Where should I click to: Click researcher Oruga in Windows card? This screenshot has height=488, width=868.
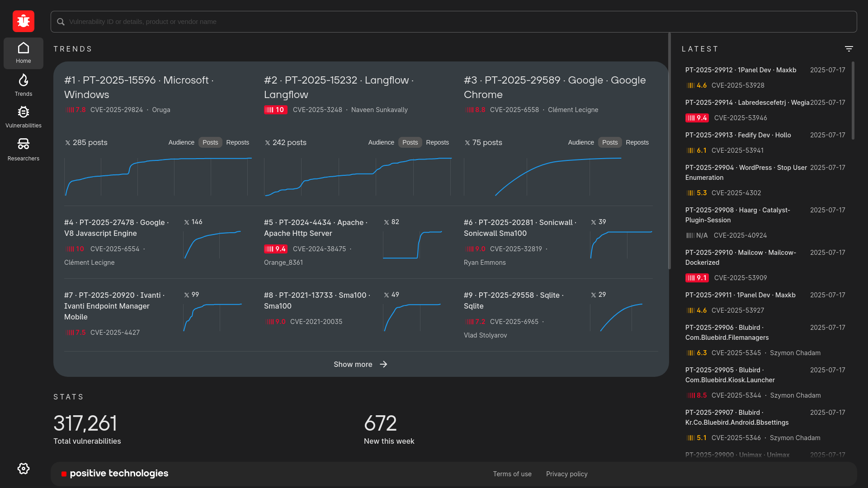click(161, 110)
